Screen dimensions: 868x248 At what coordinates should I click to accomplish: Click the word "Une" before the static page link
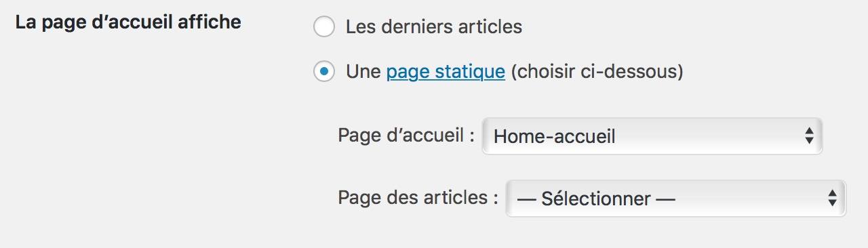point(363,72)
